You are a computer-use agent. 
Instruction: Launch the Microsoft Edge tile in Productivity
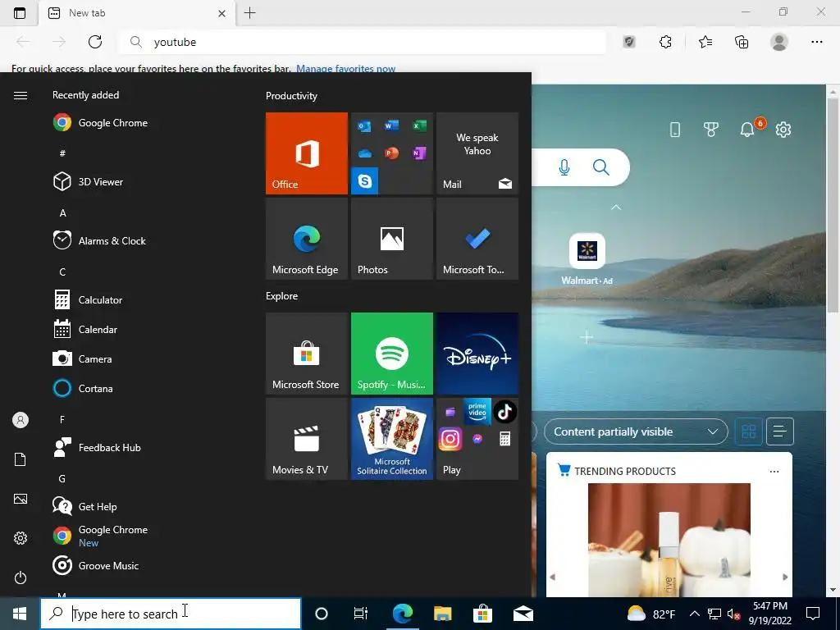point(307,239)
